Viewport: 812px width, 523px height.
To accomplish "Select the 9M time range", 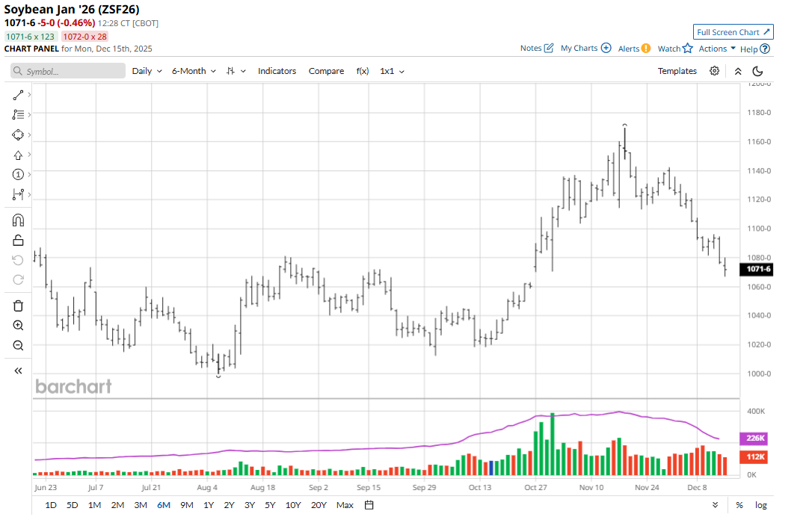I will 186,505.
